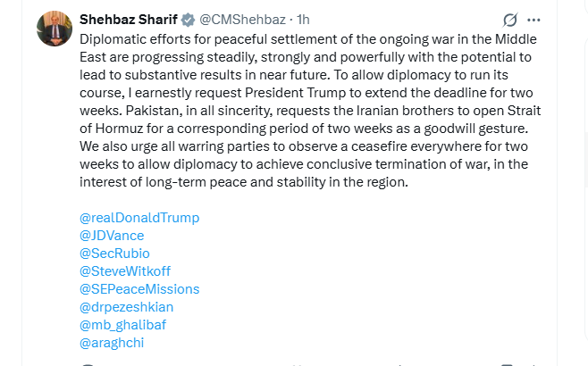Click the verified badge beside Shehbaz Sharif
Image resolution: width=588 pixels, height=366 pixels.
coord(189,19)
